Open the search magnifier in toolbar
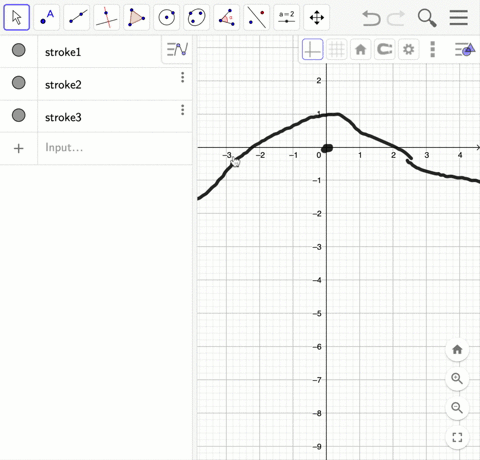 click(x=427, y=18)
